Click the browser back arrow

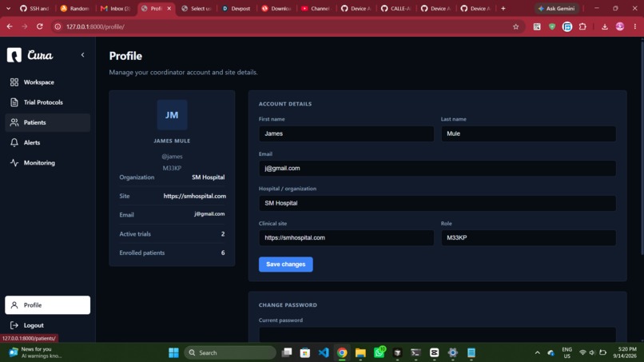pyautogui.click(x=10, y=26)
